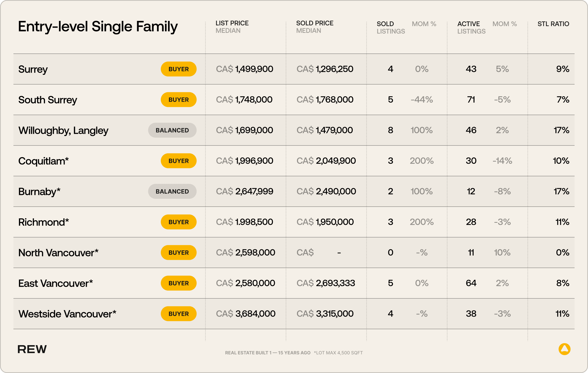Click list price CA$ 2,580,000
Screen dimensions: 588x373
pyautogui.click(x=245, y=283)
